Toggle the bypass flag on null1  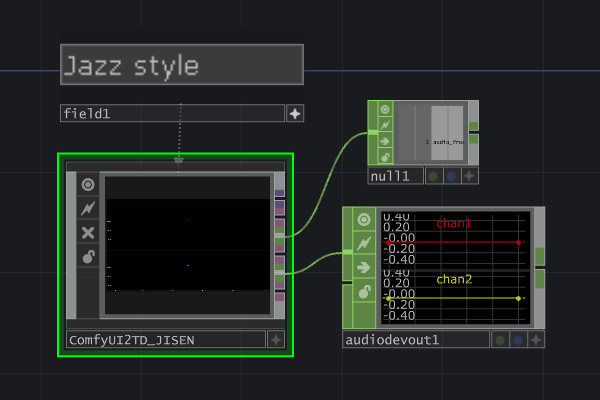pyautogui.click(x=385, y=125)
